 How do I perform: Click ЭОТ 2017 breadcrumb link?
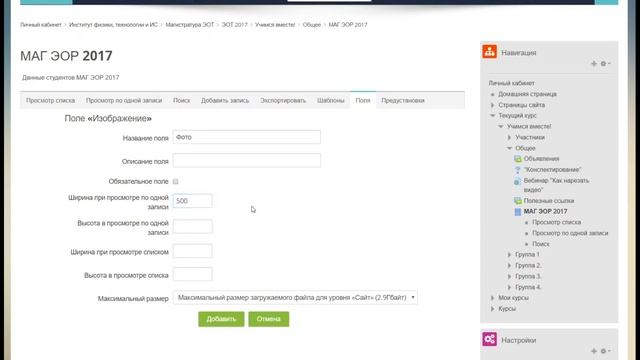coord(235,25)
